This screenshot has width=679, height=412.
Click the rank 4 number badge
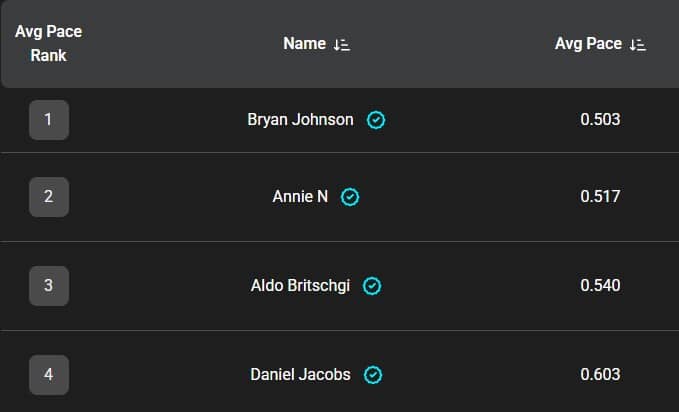pyautogui.click(x=49, y=375)
